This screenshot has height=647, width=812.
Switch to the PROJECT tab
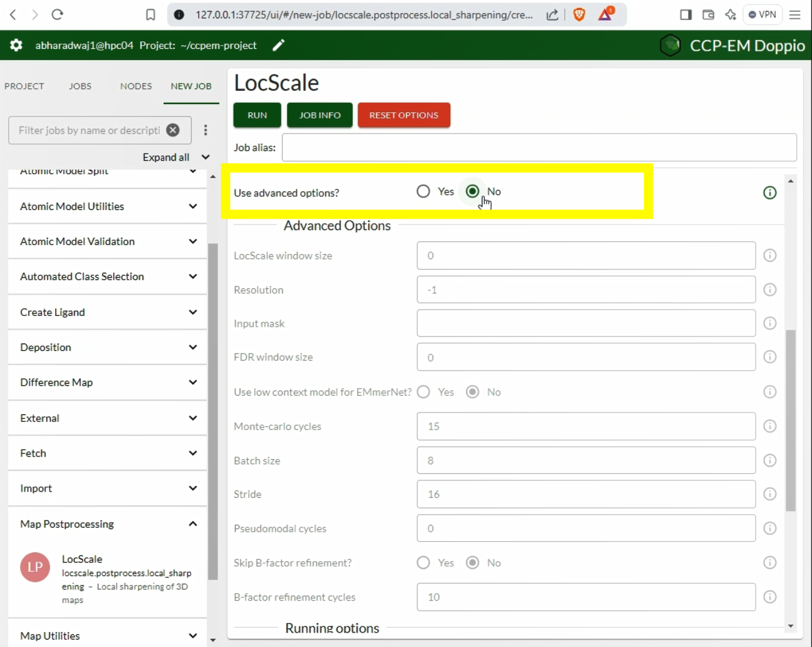tap(24, 86)
